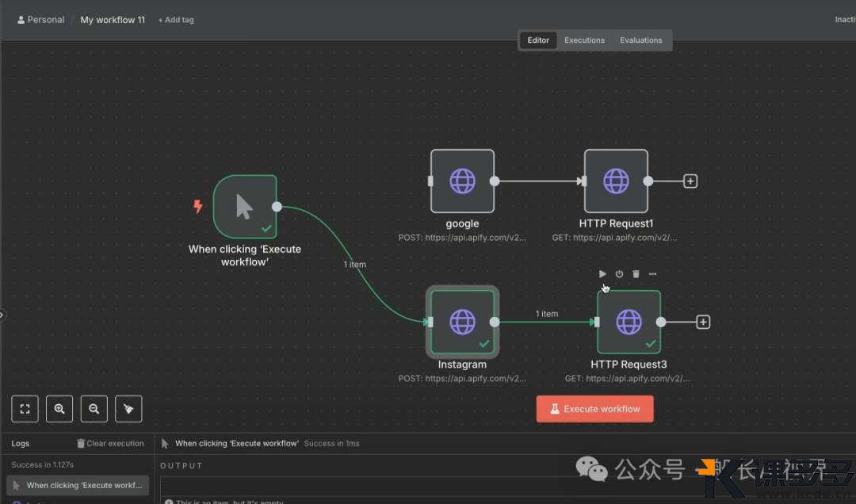The image size is (856, 504).
Task: Select the Instagram HTTP node
Action: point(462,322)
